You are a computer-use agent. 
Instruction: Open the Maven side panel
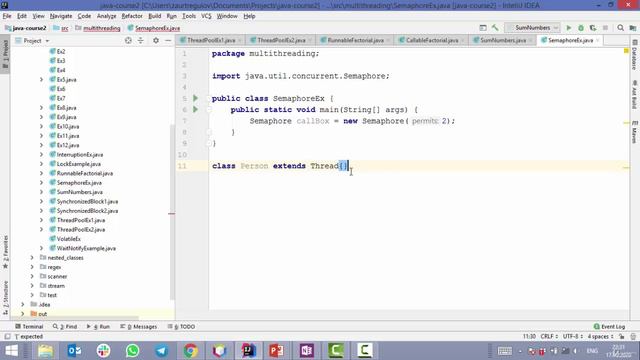pyautogui.click(x=635, y=132)
